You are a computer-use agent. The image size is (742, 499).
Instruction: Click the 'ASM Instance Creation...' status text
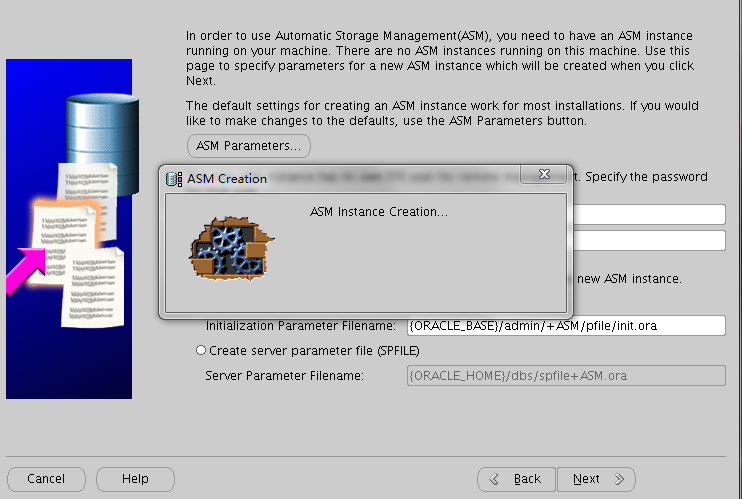click(379, 212)
